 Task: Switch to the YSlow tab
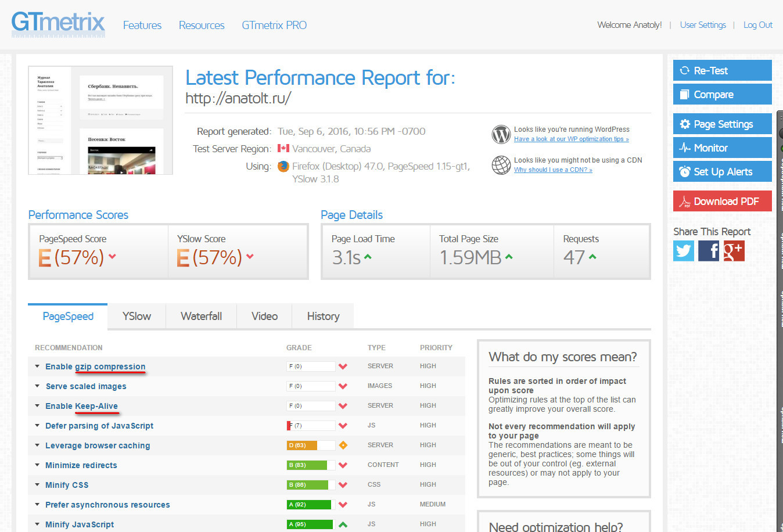click(x=137, y=317)
